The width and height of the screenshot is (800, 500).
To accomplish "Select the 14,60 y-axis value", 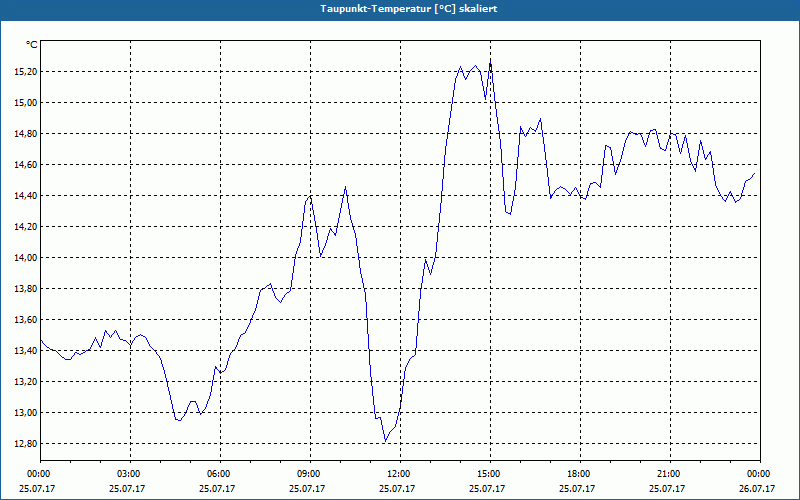I will [x=26, y=165].
